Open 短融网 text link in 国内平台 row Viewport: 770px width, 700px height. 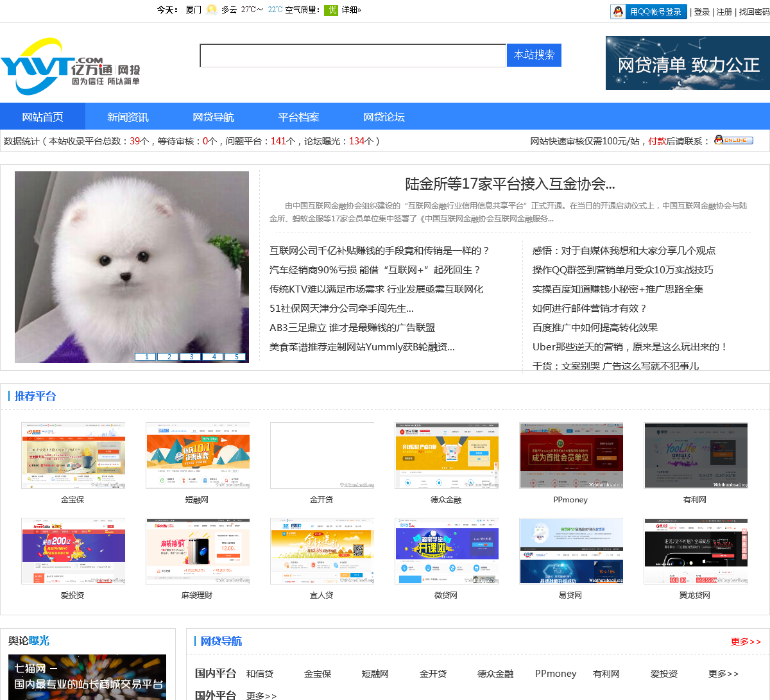pyautogui.click(x=375, y=674)
